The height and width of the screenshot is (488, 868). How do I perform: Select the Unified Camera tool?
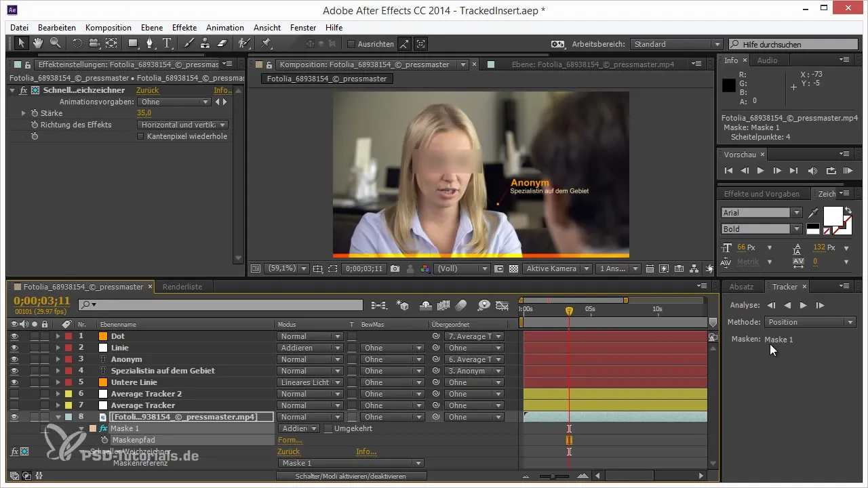(94, 43)
